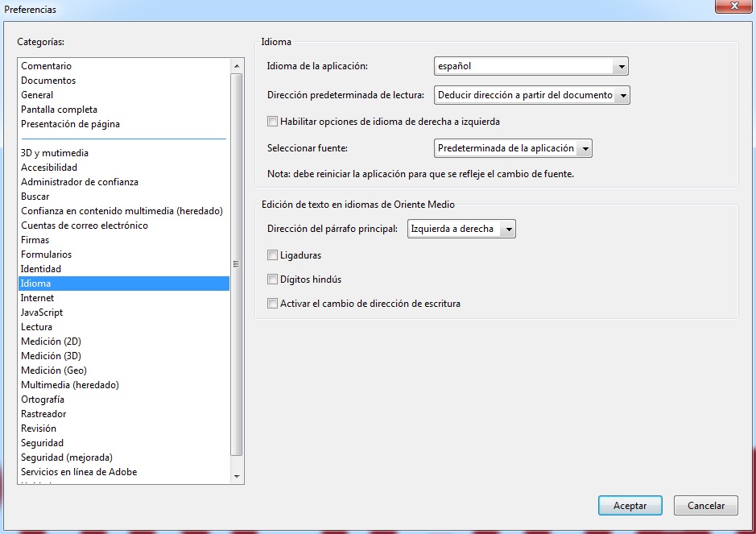Viewport: 756px width, 534px height.
Task: Open the JavaScript preferences section
Action: coord(42,312)
